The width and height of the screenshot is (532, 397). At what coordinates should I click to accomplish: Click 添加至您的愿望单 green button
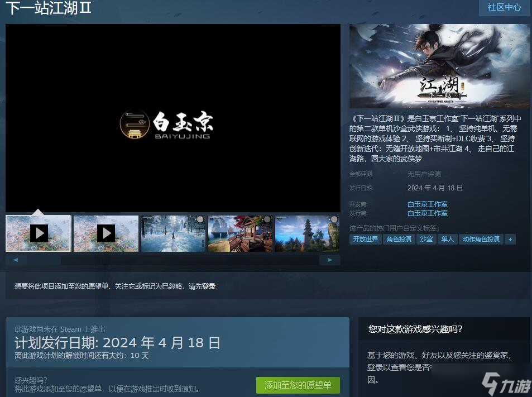pos(298,385)
